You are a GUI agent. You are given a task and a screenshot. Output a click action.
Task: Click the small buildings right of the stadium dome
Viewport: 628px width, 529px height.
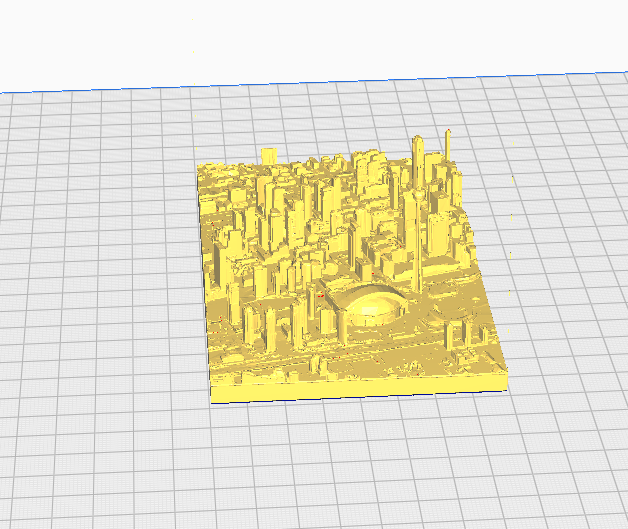[465, 334]
